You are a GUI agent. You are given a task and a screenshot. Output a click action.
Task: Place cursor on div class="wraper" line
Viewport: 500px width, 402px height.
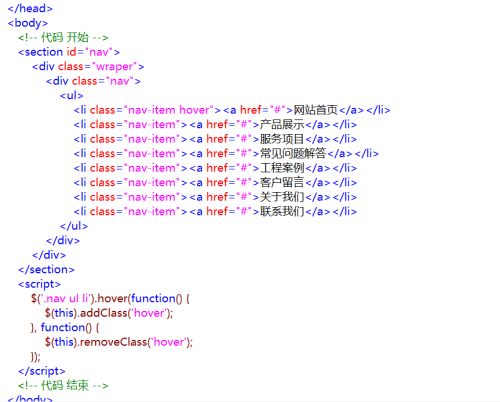(88, 67)
